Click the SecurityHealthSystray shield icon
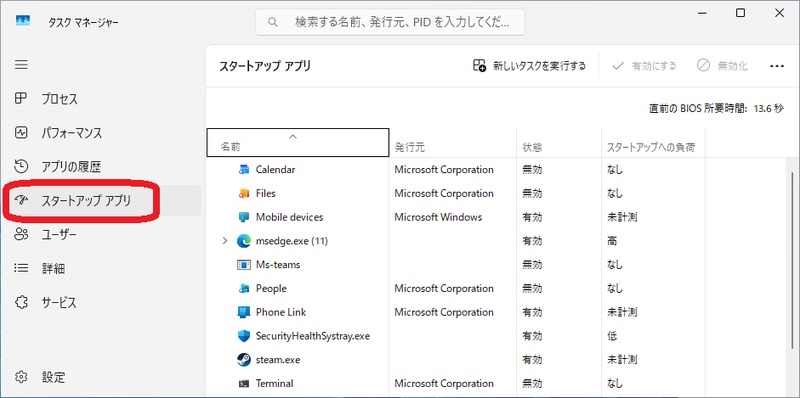This screenshot has height=398, width=800. (244, 336)
